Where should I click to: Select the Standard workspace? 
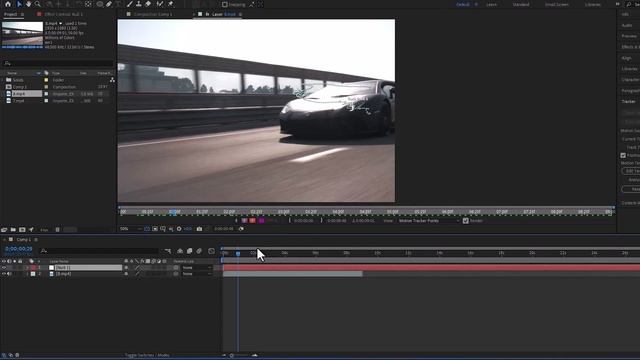coord(521,4)
